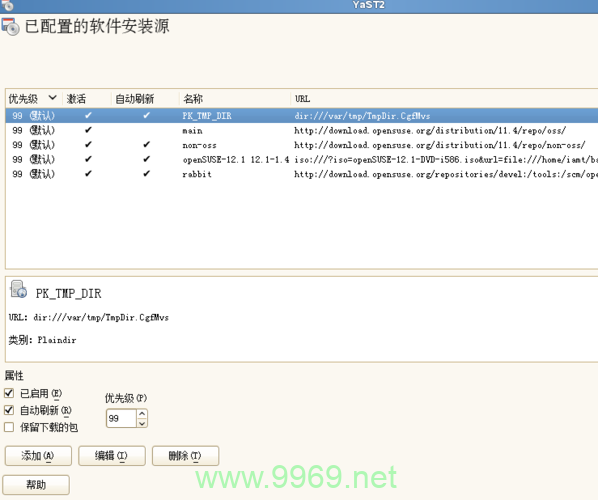Click the enabled checkmark for openSUSE-12.1 row
This screenshot has width=598, height=500.
pos(88,159)
